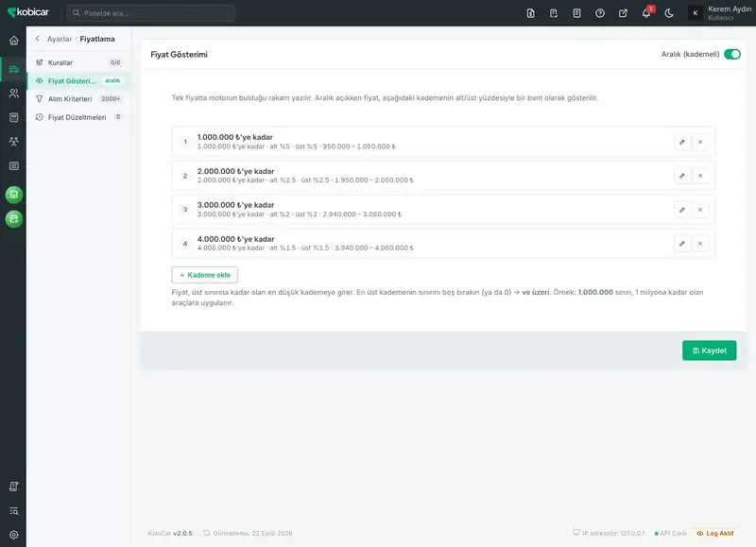756x547 pixels.
Task: Select the tier row numbered 3
Action: tap(443, 210)
